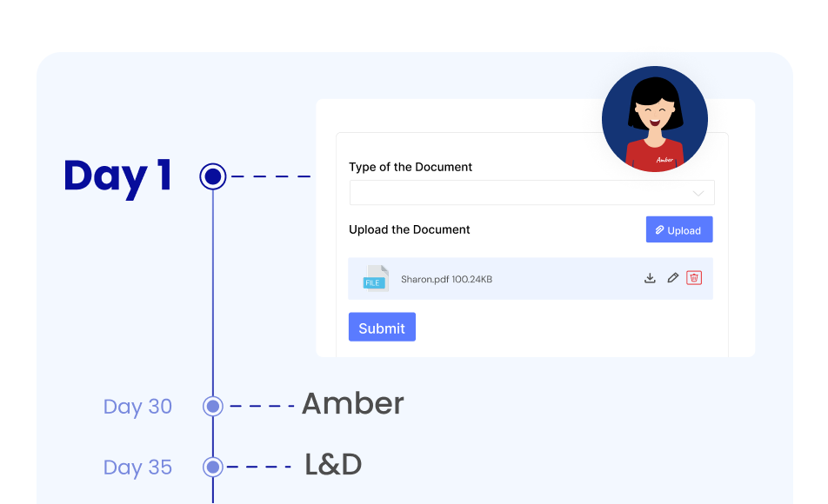Image resolution: width=828 pixels, height=504 pixels.
Task: Click the download icon for Sharon.pdf
Action: 650,277
